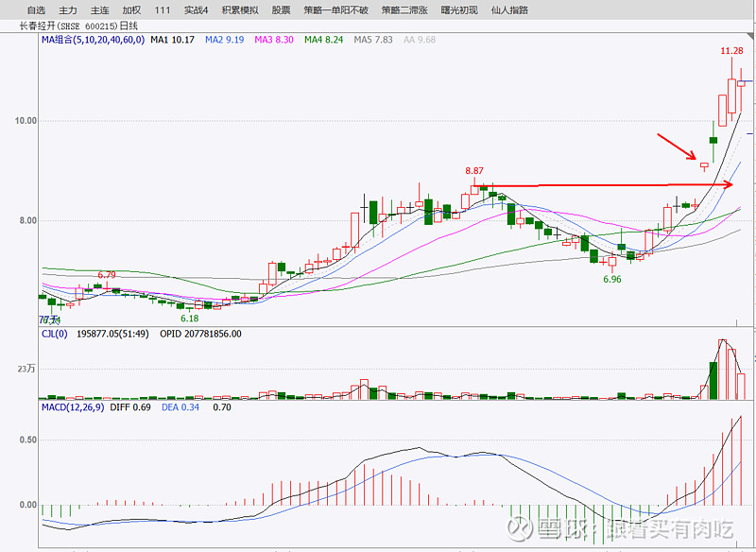The width and height of the screenshot is (756, 552).
Task: Open the 策略一单阳不破 tab
Action: 335,10
